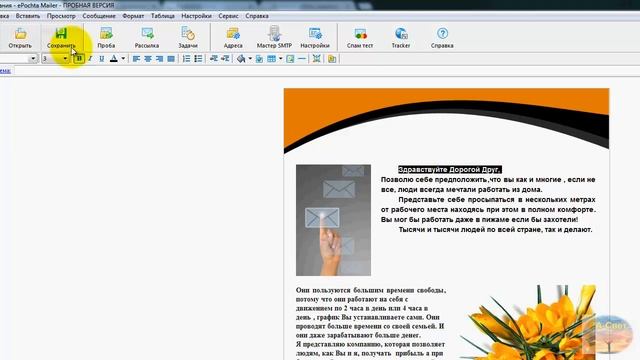Click the fit-to-window expand icon
640x360 pixels.
tap(316, 59)
